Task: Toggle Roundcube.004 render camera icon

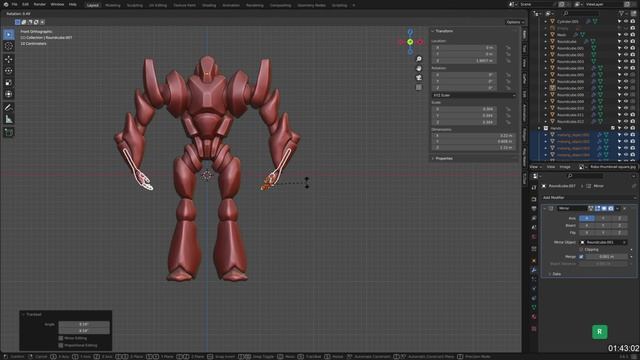Action: [x=633, y=68]
